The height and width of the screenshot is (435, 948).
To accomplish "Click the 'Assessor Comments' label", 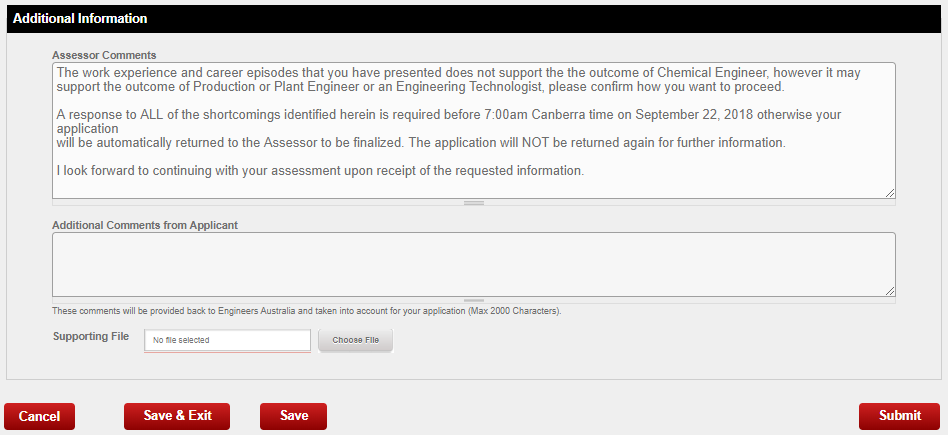I will point(104,55).
